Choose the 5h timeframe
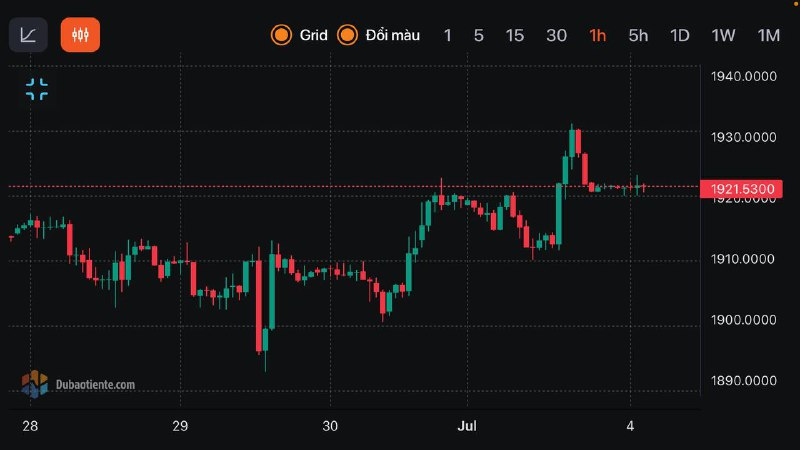Image resolution: width=800 pixels, height=450 pixels. [638, 35]
